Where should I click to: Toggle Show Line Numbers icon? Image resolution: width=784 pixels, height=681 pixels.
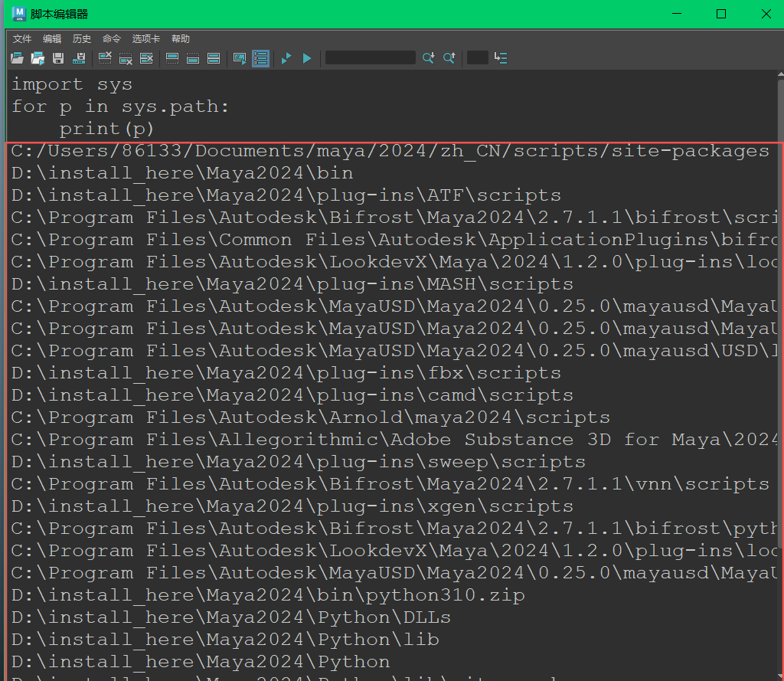(x=260, y=58)
